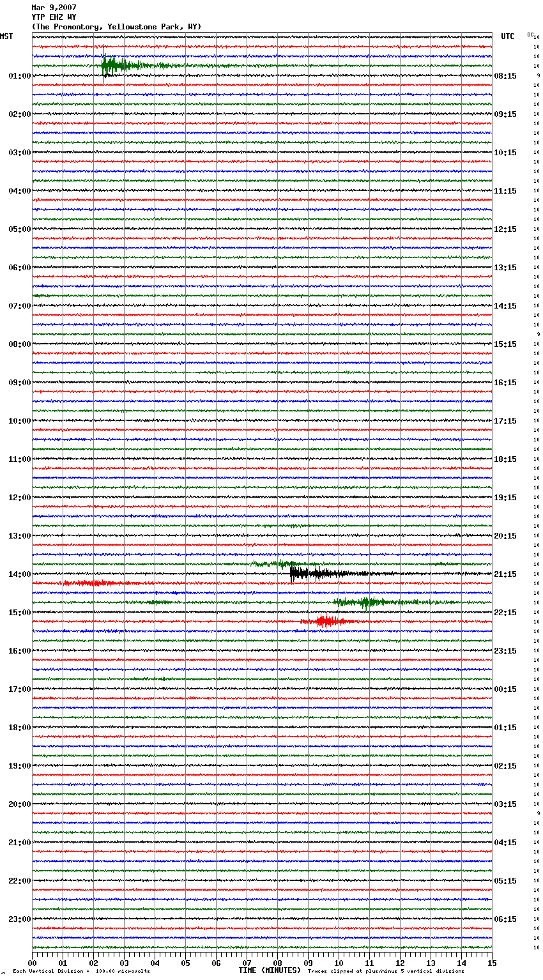Click the 'YTP EHZ WY' station code

pyautogui.click(x=54, y=17)
